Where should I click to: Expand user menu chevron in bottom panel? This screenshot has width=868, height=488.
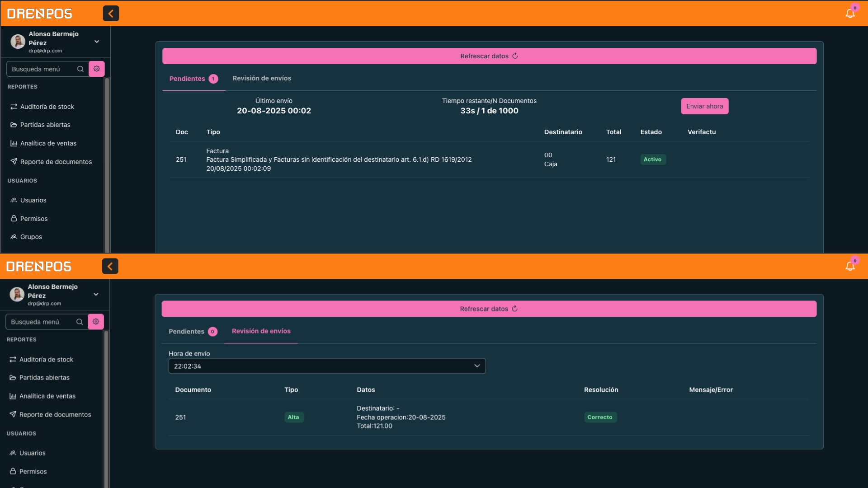click(x=96, y=295)
